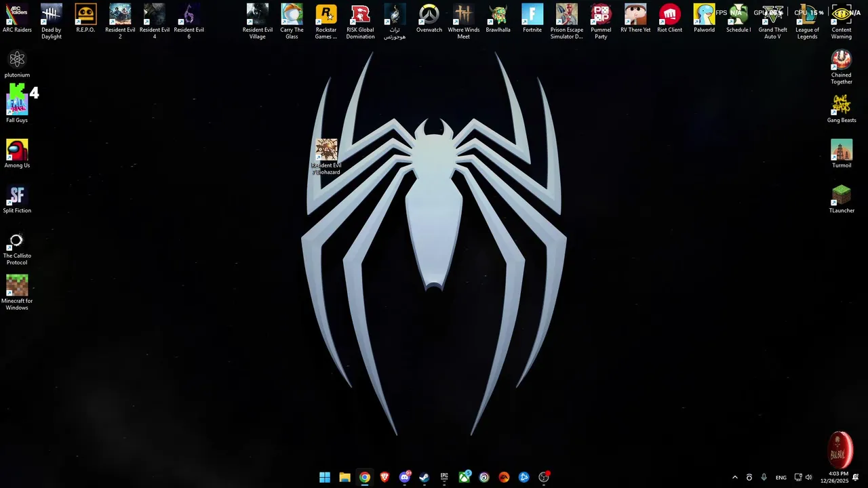Select the Pummel Party icon
This screenshot has width=868, height=488.
click(x=601, y=22)
